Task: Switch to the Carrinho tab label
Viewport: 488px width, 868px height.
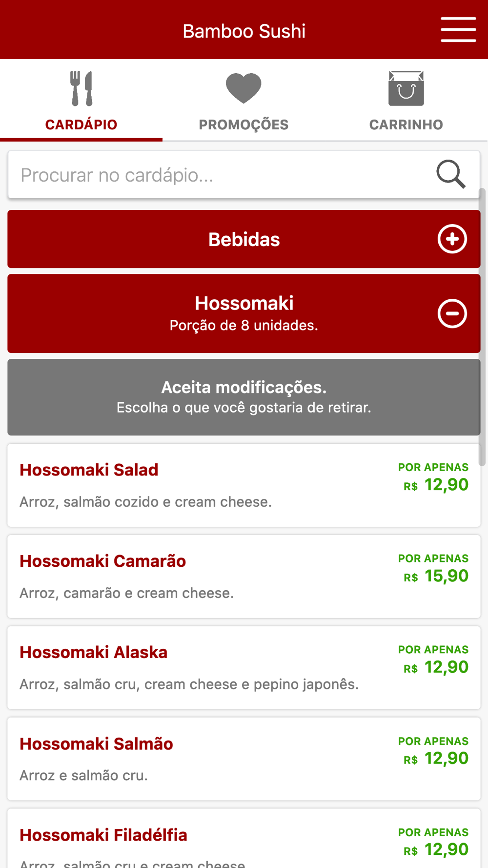Action: point(406,124)
